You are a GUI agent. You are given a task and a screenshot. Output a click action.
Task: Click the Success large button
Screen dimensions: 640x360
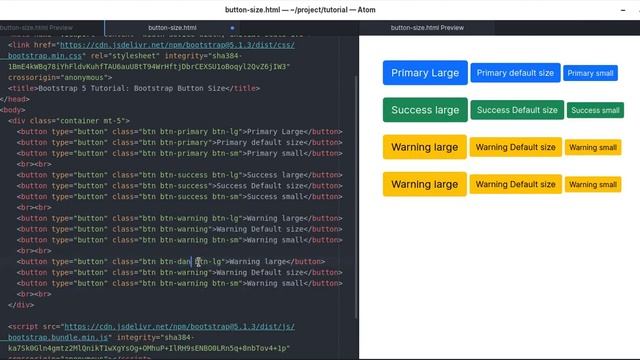click(425, 110)
